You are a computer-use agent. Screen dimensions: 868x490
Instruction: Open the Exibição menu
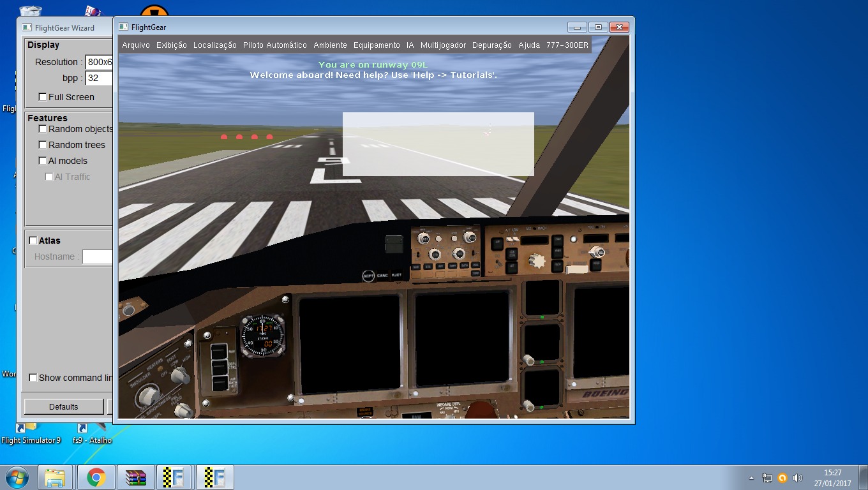(x=172, y=45)
